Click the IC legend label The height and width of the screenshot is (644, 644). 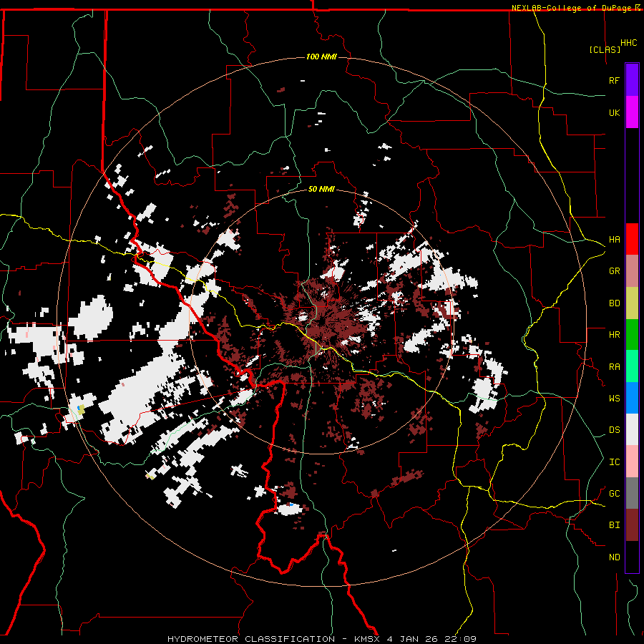point(614,462)
